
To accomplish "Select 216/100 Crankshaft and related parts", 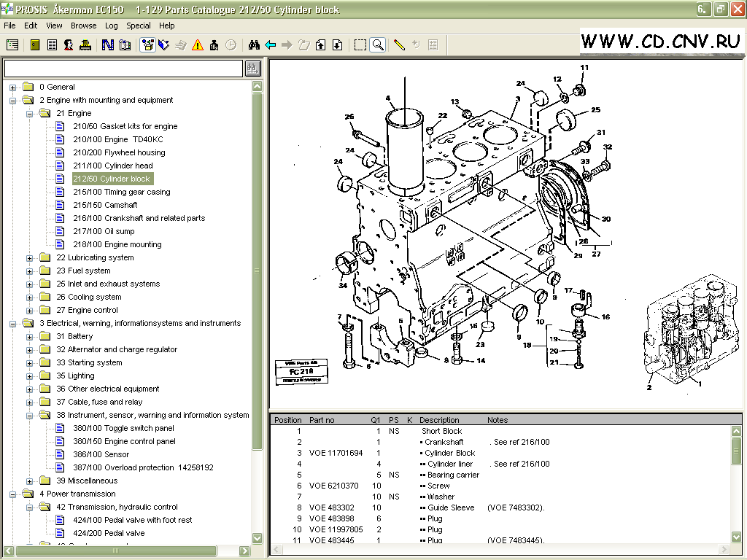I will point(139,218).
